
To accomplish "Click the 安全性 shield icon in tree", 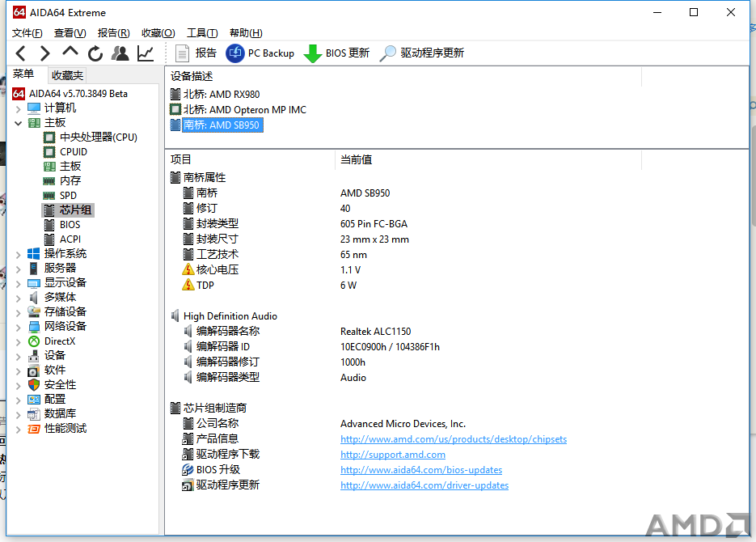I will click(x=33, y=385).
